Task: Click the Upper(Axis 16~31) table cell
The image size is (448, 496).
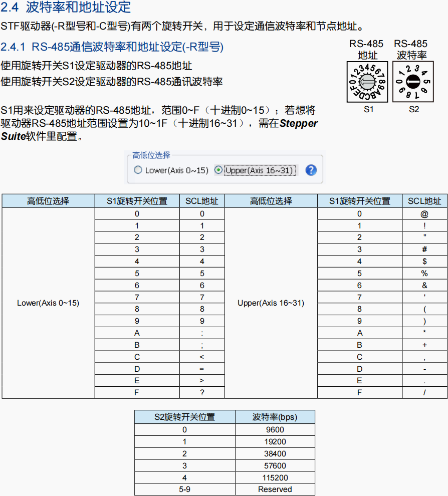Action: click(271, 303)
